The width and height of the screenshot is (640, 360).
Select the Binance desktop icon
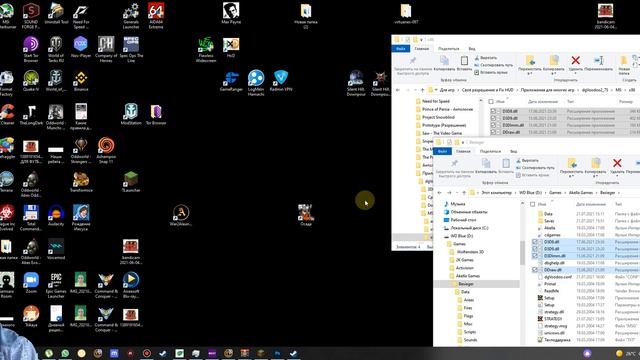click(x=81, y=80)
